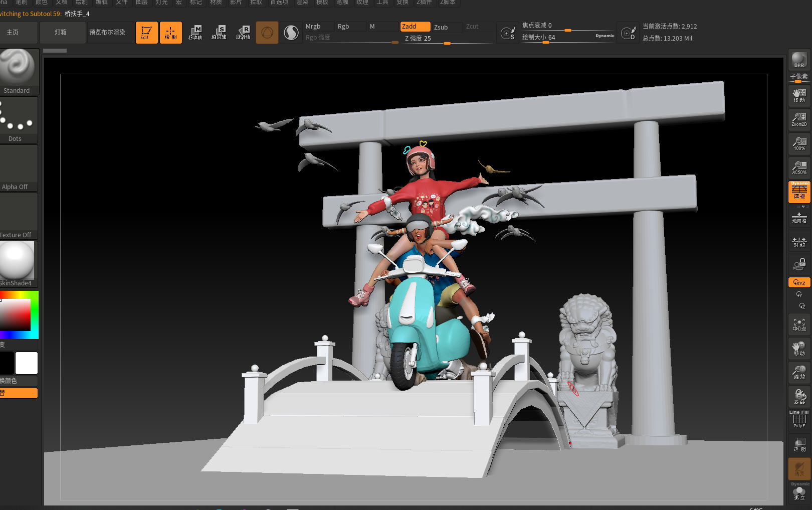812x510 pixels.
Task: Click 预览布尔渲染 button
Action: 110,33
